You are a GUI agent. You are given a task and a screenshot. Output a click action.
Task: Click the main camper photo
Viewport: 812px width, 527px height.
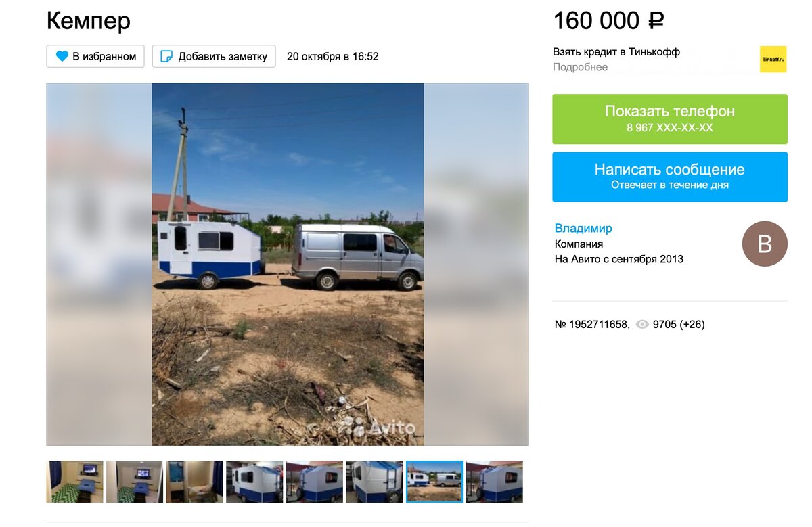(x=288, y=264)
